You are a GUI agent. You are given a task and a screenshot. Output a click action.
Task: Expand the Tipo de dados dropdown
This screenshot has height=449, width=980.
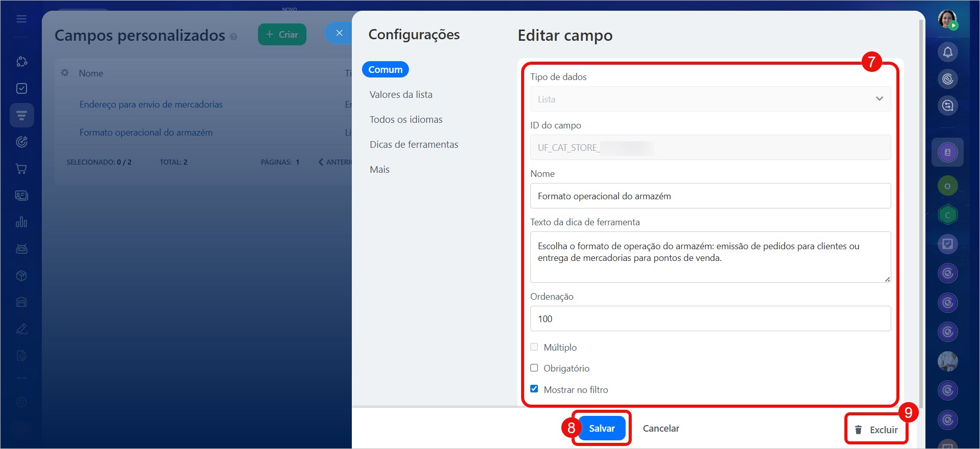pyautogui.click(x=710, y=99)
